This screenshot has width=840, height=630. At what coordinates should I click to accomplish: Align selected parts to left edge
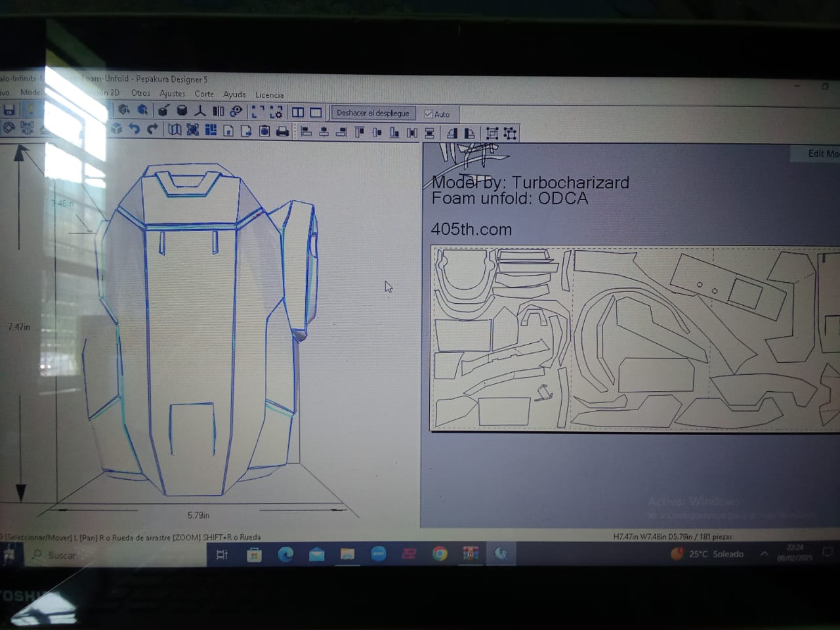pos(306,132)
